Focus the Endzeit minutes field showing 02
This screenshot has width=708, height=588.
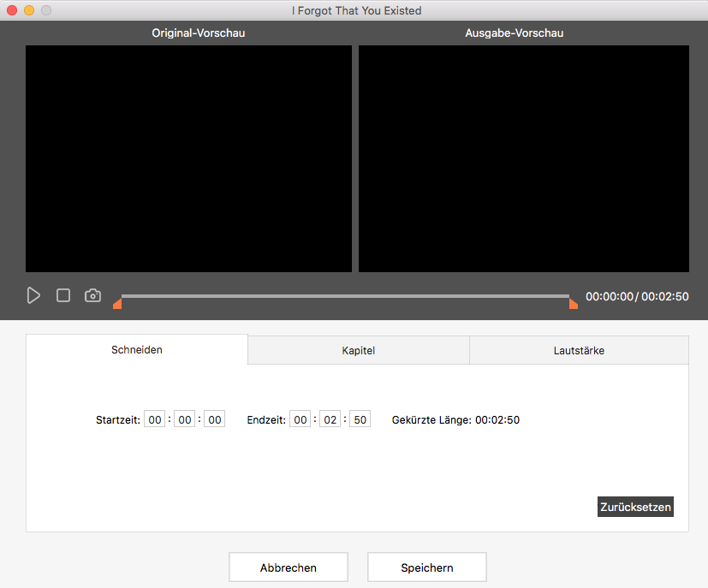(330, 419)
